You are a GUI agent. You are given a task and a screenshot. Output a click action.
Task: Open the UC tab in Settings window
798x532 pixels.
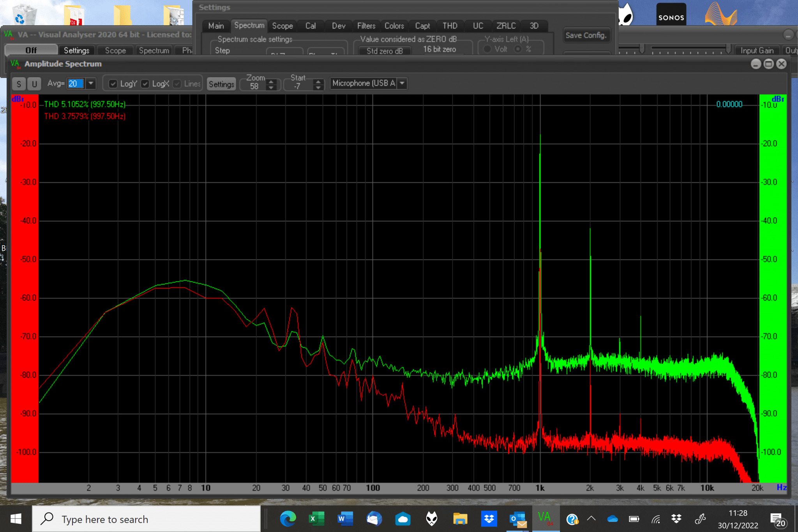point(478,26)
